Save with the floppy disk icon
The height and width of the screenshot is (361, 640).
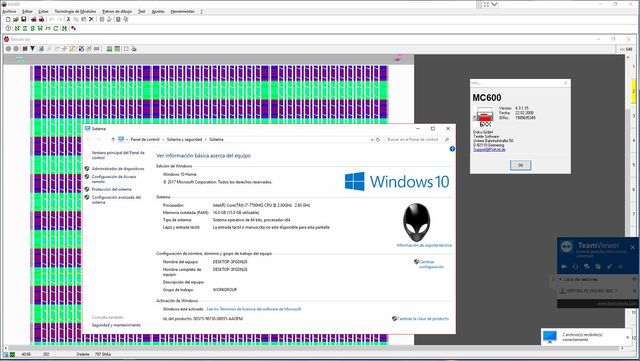tap(24, 19)
